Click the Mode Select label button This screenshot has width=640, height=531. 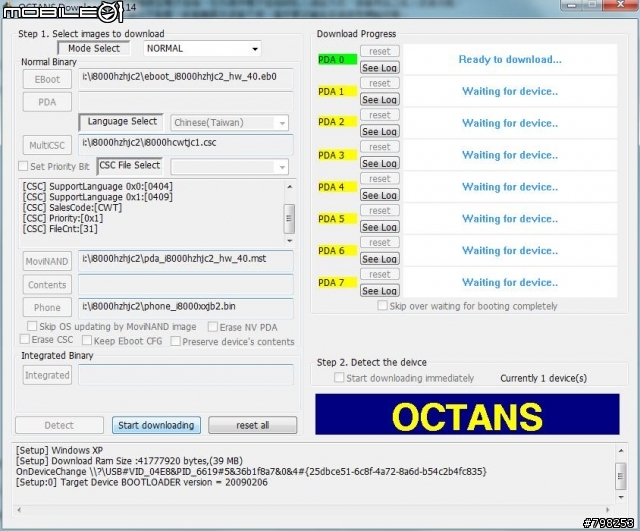(94, 48)
